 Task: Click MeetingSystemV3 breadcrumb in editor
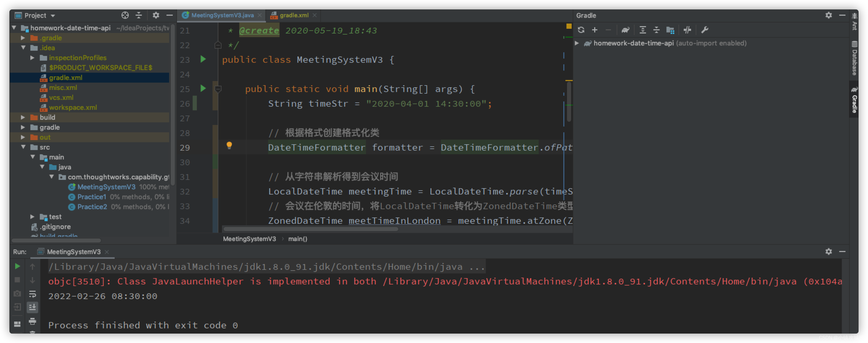point(249,239)
